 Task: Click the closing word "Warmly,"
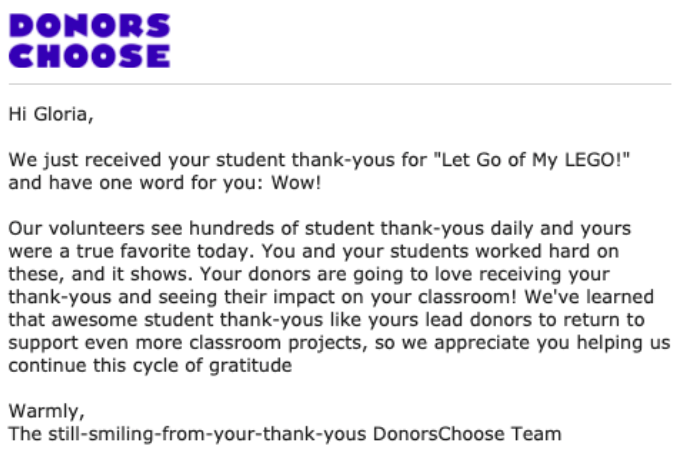point(46,411)
